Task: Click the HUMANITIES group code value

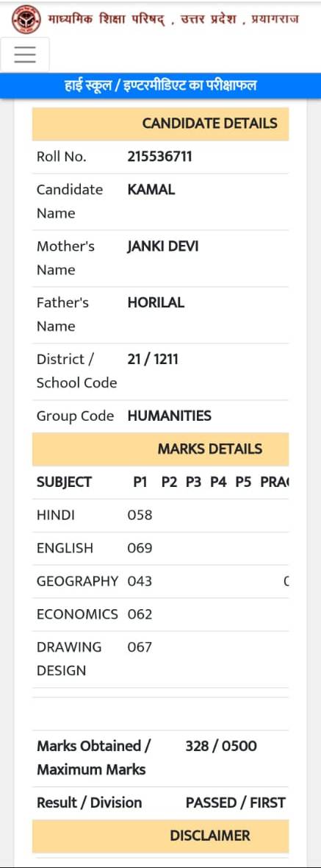Action: coord(169,416)
